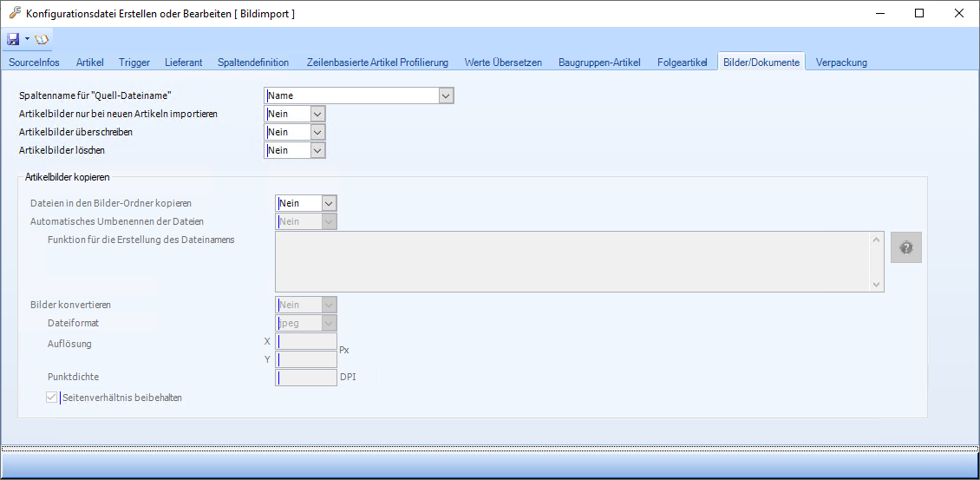Click the Auflösung X input field

tap(305, 341)
